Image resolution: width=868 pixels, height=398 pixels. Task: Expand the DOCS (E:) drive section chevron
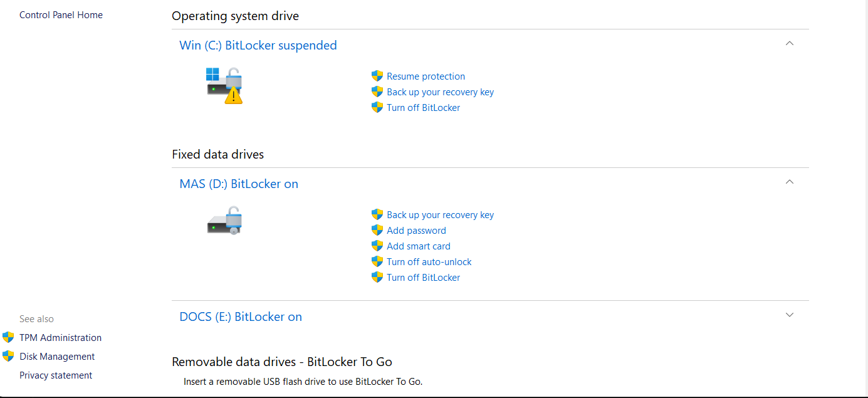pos(790,315)
